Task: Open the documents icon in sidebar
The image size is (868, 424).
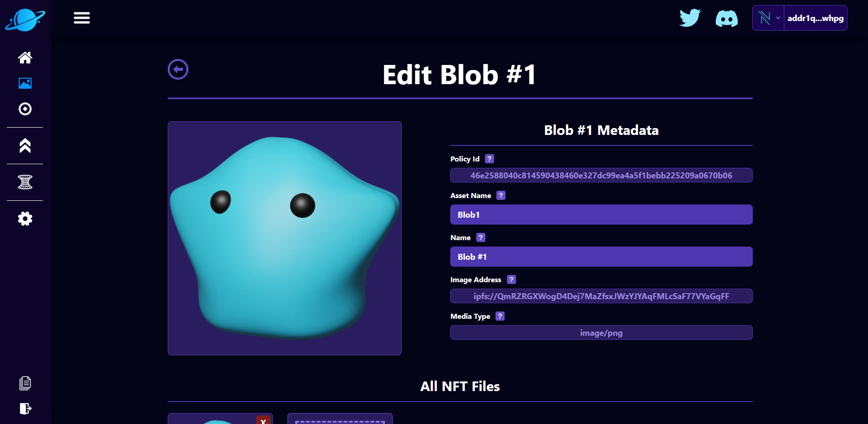Action: (x=25, y=383)
